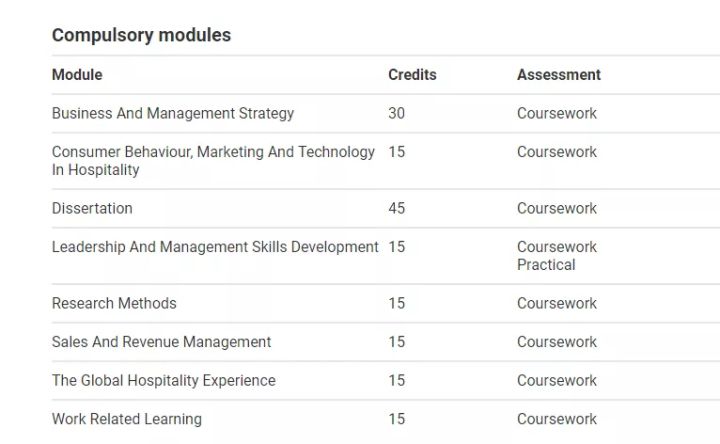Click the Work Related Learning module

tap(127, 419)
